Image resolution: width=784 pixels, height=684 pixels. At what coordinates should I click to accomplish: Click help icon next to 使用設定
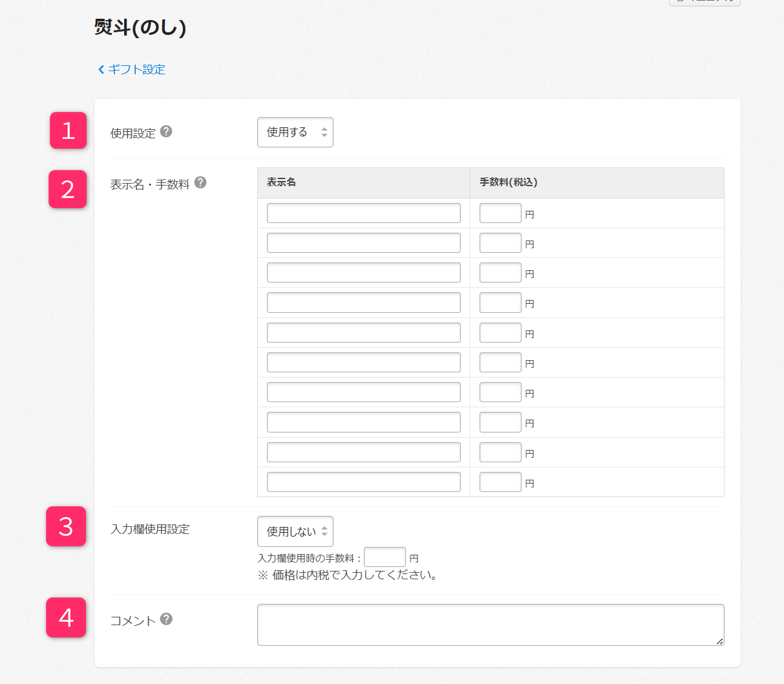(166, 132)
